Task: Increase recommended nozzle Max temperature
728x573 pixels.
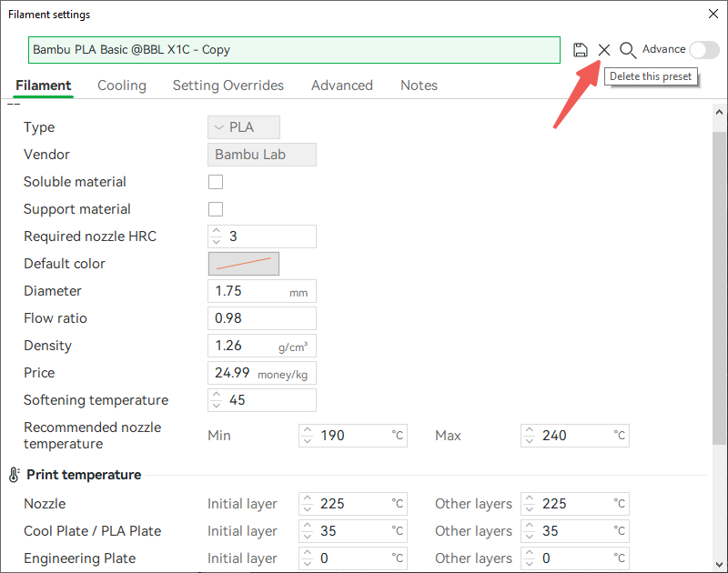Action: (530, 430)
